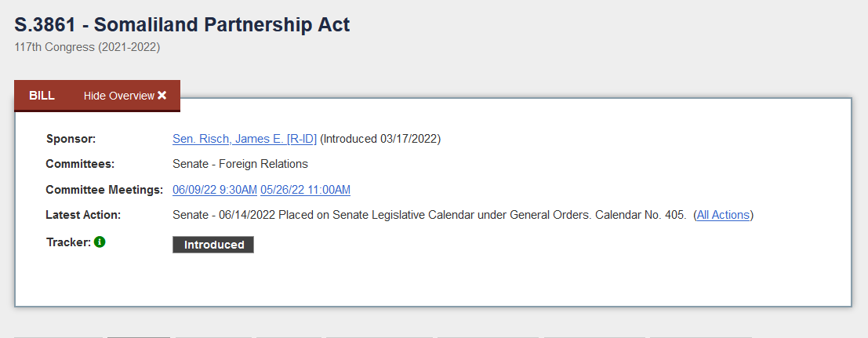The height and width of the screenshot is (338, 868).
Task: Click the X icon beside Hide Overview
Action: coord(162,96)
